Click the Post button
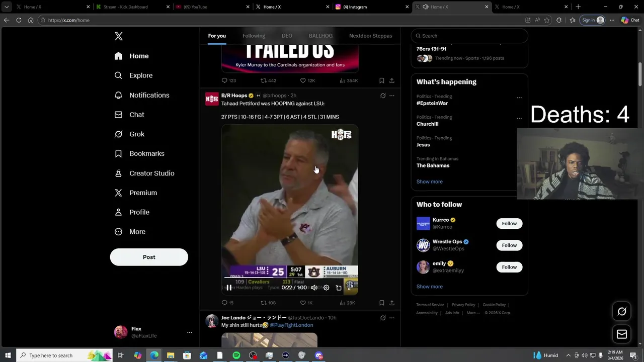This screenshot has height=362, width=644. point(149,257)
